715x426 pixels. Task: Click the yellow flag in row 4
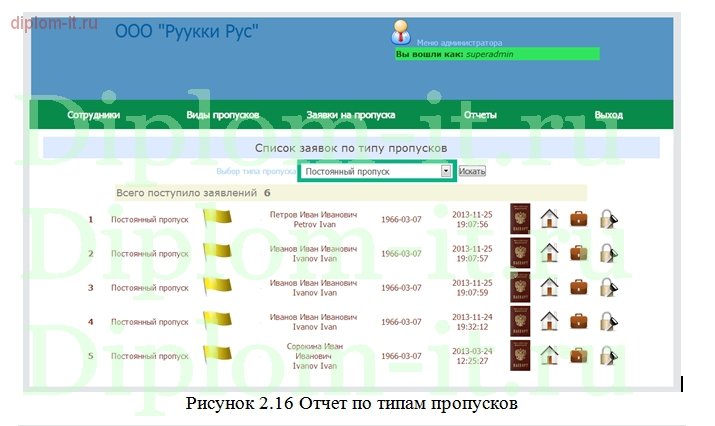coord(217,319)
